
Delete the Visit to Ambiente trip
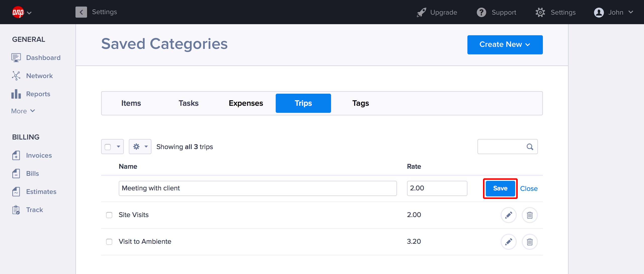[530, 242]
